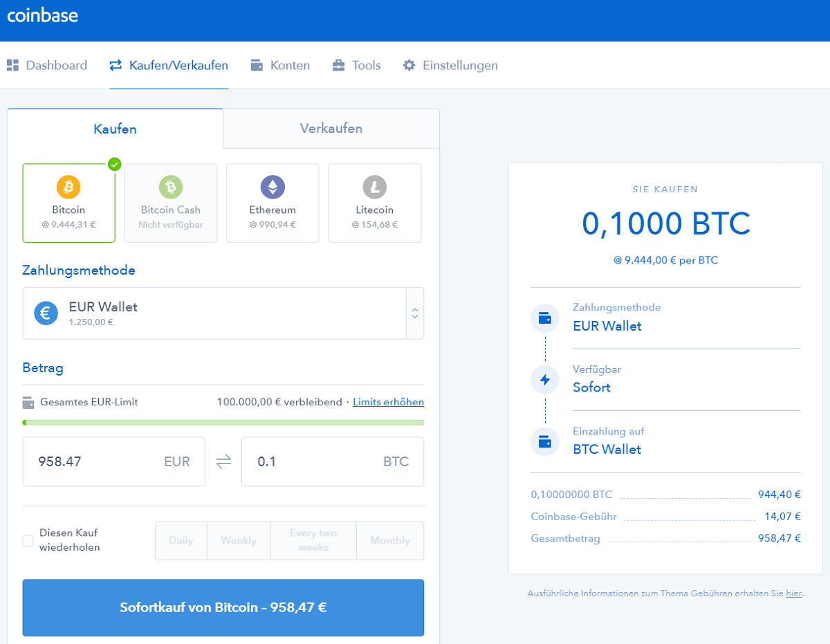Open the EUR Wallet payment method dropdown

tap(223, 313)
